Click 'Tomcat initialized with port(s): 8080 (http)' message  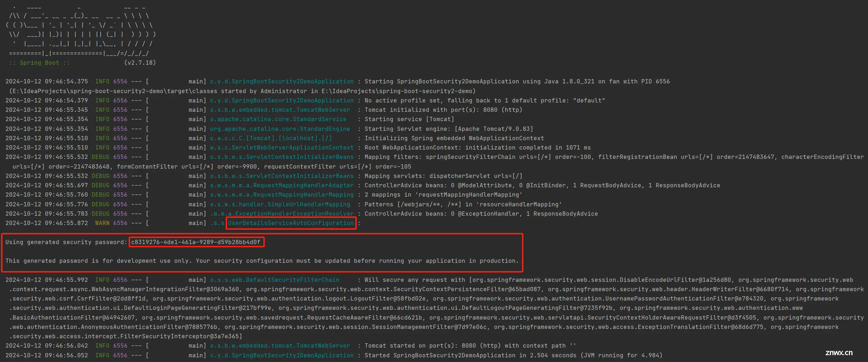point(443,110)
